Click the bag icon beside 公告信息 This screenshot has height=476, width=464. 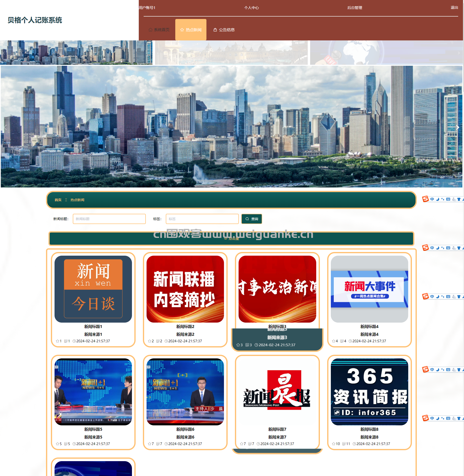pos(215,30)
